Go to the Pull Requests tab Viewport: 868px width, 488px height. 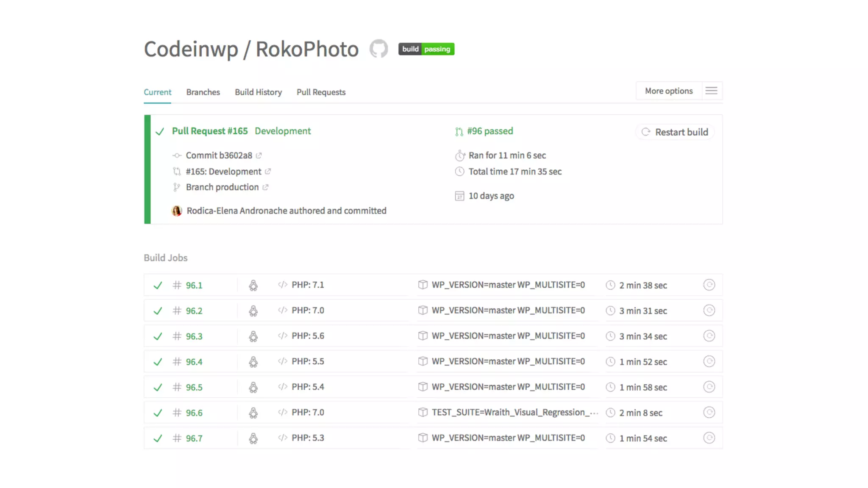point(321,92)
